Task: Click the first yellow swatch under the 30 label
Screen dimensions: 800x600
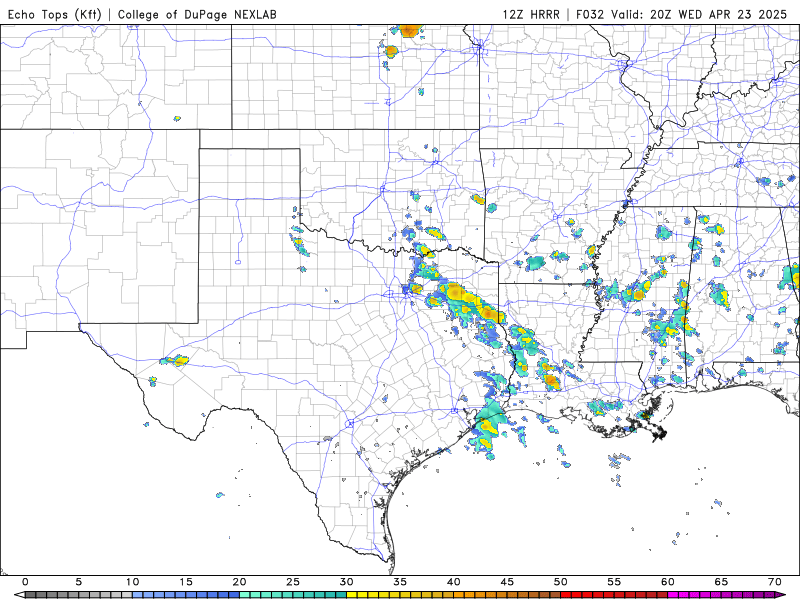Action: pos(352,595)
